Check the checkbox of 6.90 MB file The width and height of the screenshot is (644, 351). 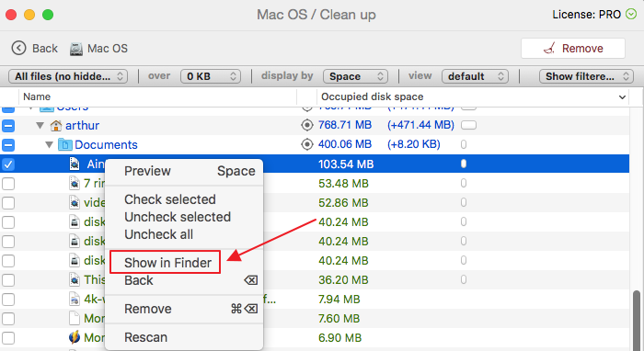[x=8, y=338]
